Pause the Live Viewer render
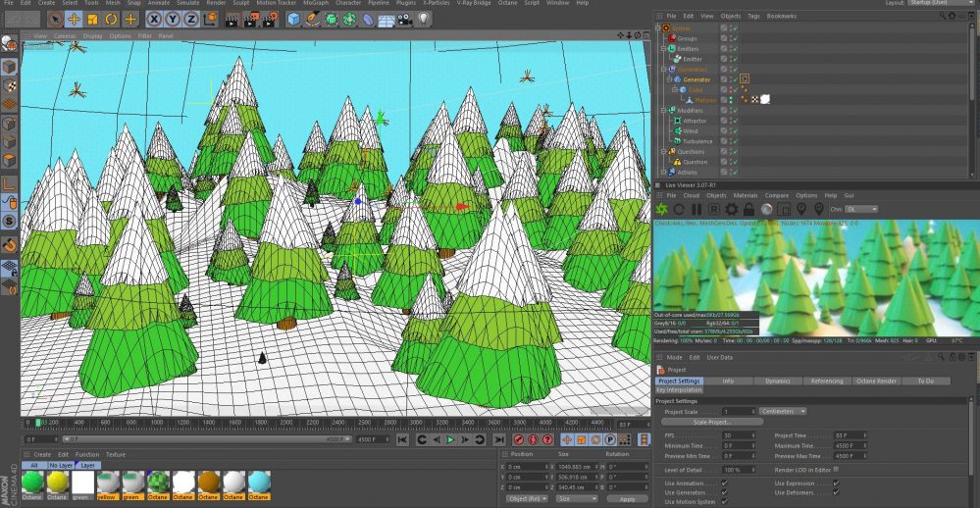 (x=696, y=209)
